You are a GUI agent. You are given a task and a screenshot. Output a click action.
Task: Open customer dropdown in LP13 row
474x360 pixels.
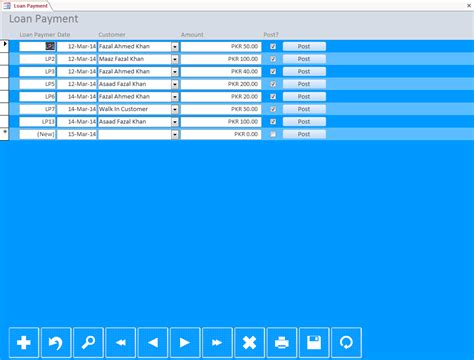(175, 122)
